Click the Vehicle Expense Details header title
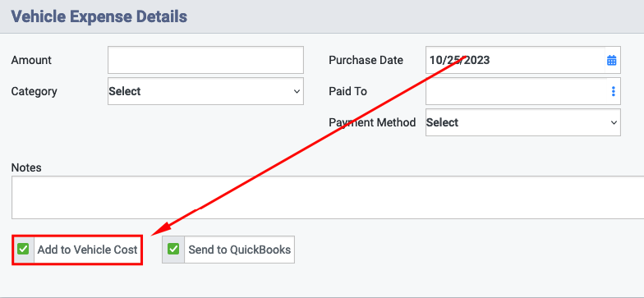Viewport: 644px width, 298px height. [99, 16]
